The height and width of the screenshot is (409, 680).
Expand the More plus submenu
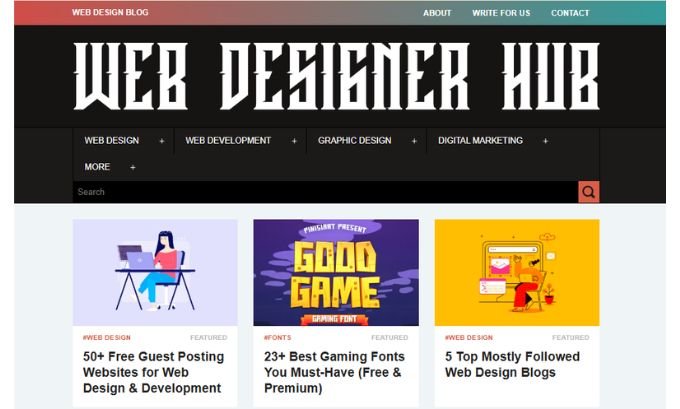click(x=133, y=167)
